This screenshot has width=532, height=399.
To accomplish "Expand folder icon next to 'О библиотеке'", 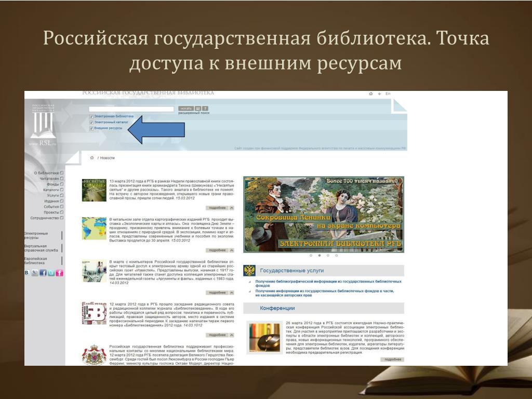I will point(62,172).
